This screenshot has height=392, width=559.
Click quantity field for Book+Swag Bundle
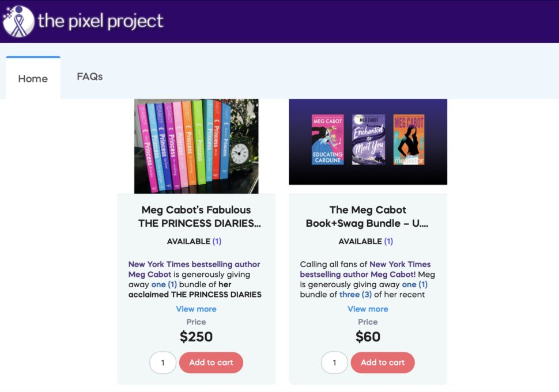point(334,363)
